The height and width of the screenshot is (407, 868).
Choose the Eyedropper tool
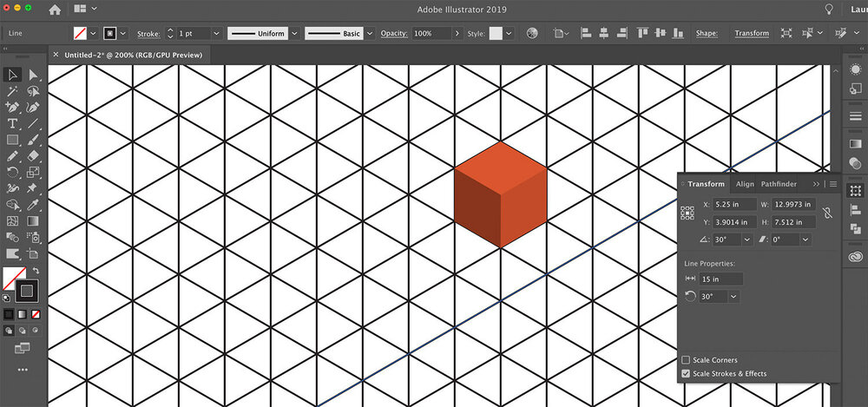pos(33,205)
